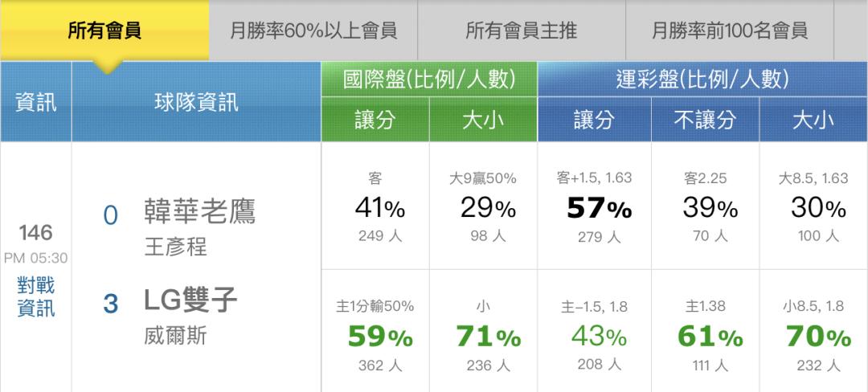Select the 主1.38 61% moneyline cell

tap(705, 336)
